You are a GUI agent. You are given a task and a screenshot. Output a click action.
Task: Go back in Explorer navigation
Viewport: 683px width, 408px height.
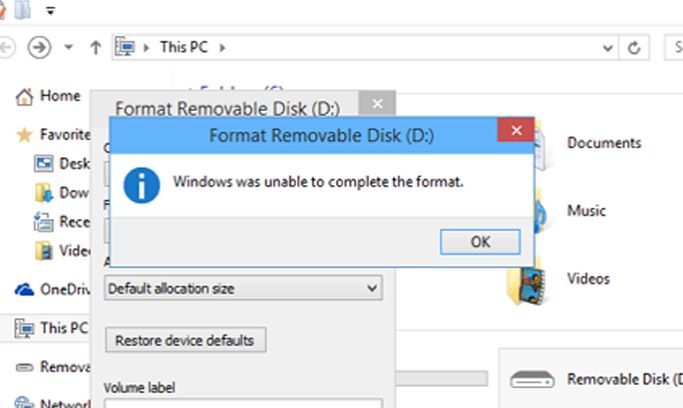coord(6,47)
